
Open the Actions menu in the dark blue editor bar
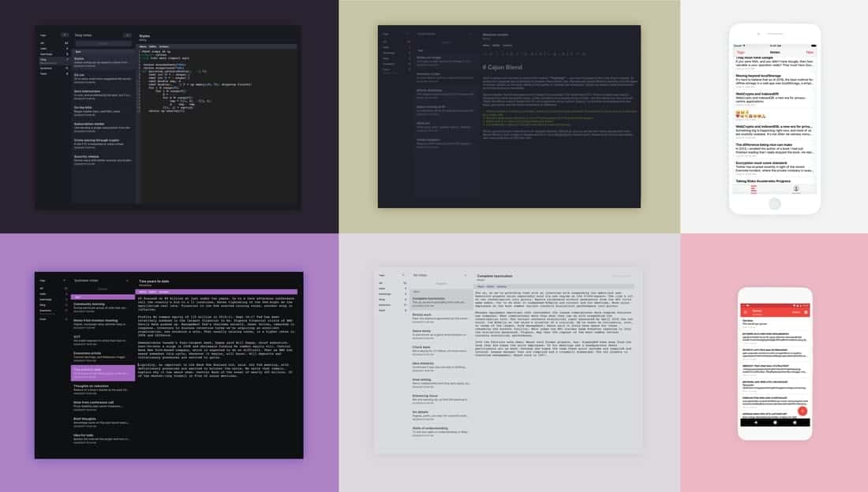[163, 47]
